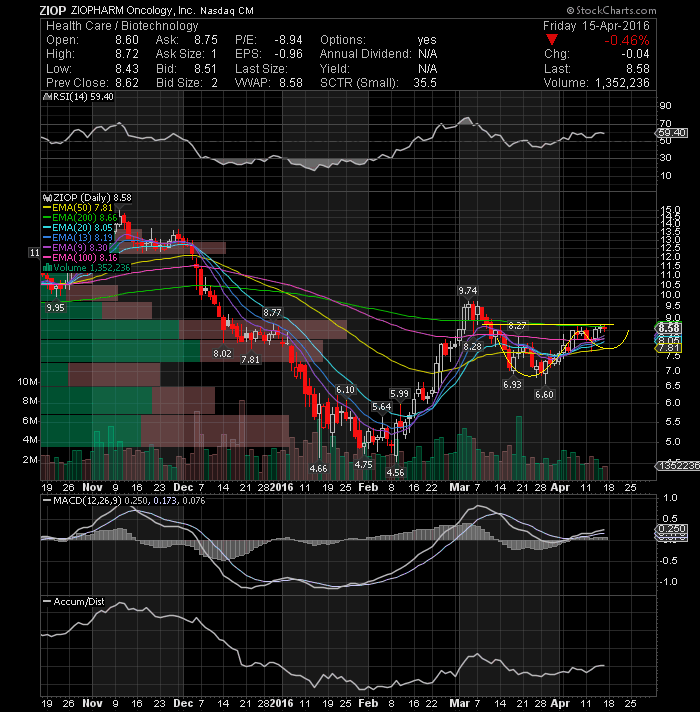Click the 2016 label on bottom date axis
This screenshot has height=712, width=700.
point(281,703)
